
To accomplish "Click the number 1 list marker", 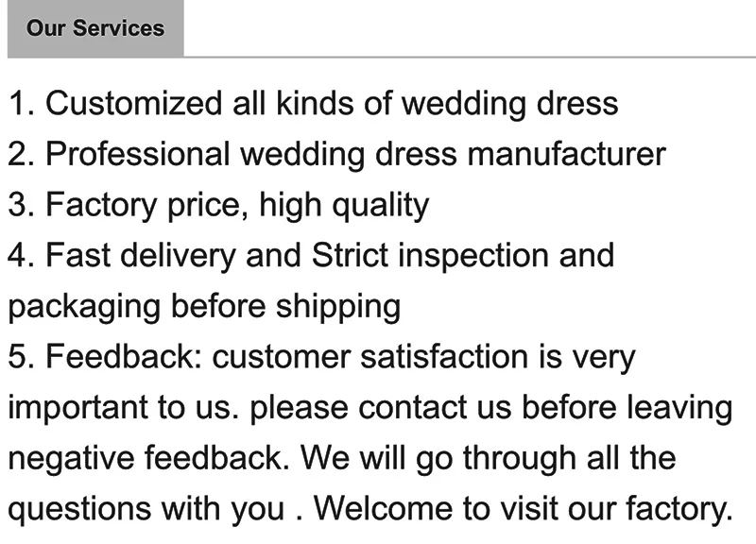I will [x=21, y=103].
